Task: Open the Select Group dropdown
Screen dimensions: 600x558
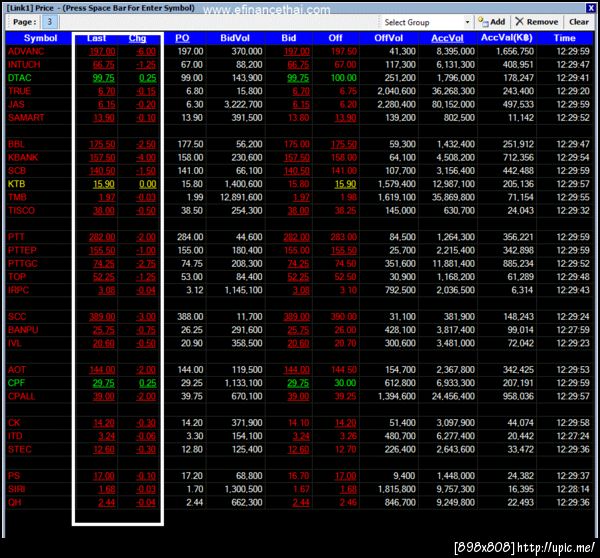Action: 467,22
